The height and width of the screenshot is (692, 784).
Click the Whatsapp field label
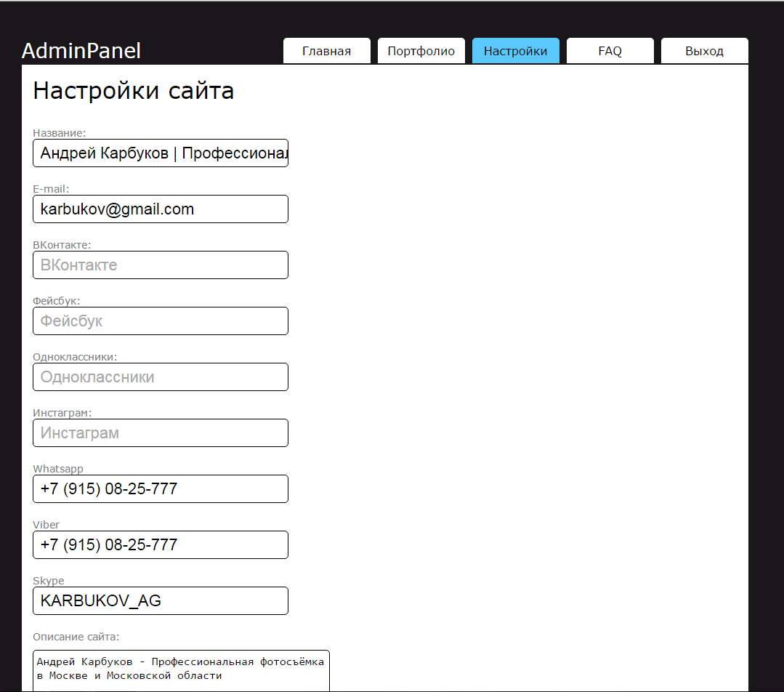[x=57, y=469]
